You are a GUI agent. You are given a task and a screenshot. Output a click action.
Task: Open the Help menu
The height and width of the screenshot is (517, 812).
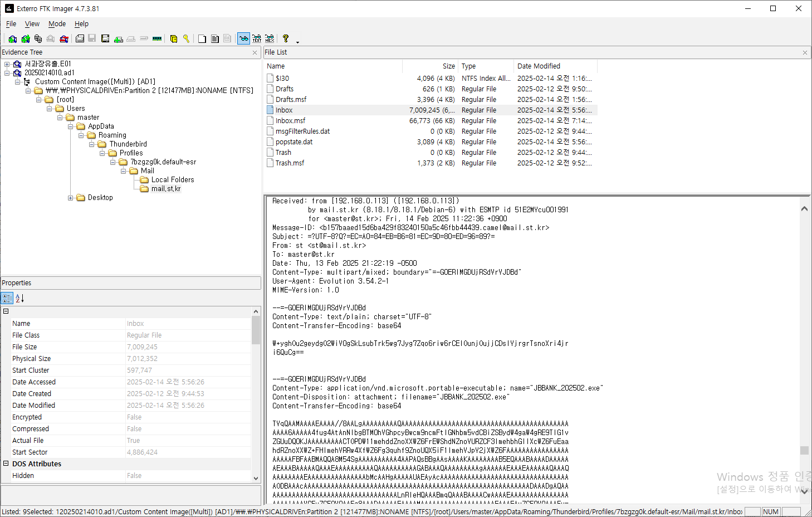(81, 24)
